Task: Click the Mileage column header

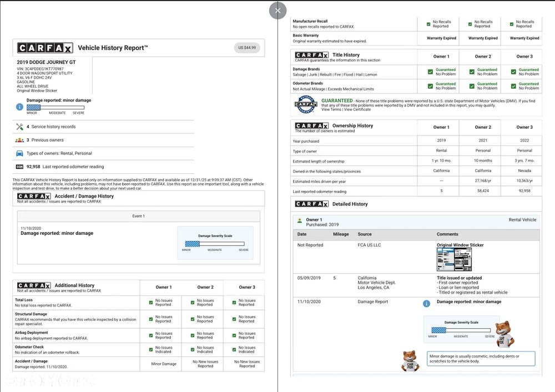Action: click(x=341, y=234)
